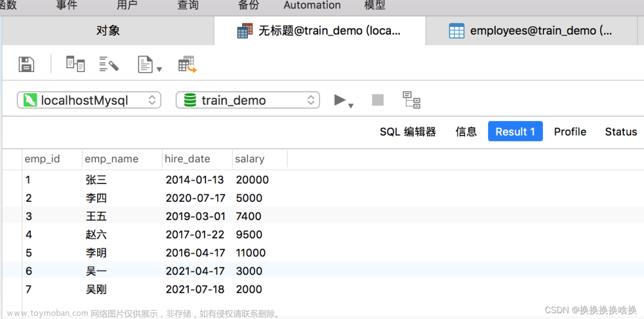644x319 pixels.
Task: Select the cell containing 李明
Action: pos(96,253)
